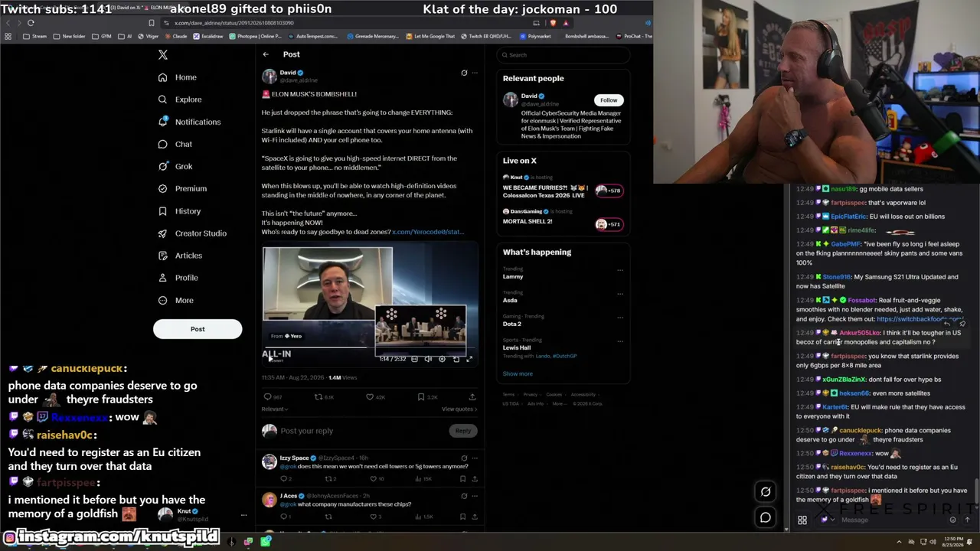Open the Grok icon on David's post
The image size is (980, 551).
(464, 73)
